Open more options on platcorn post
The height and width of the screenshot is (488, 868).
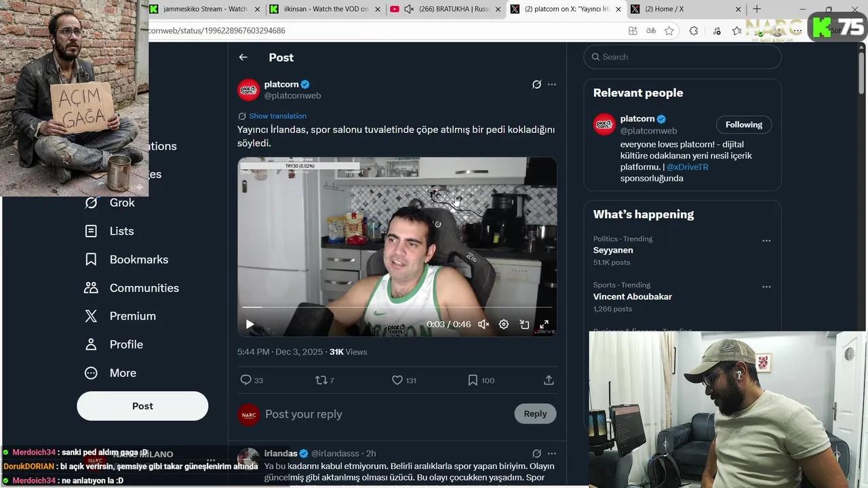pyautogui.click(x=551, y=85)
